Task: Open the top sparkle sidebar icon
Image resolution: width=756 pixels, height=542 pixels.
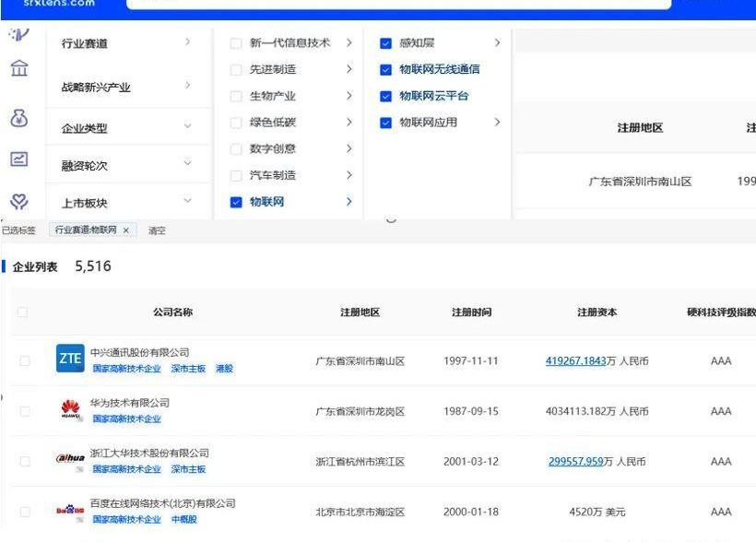Action: pos(18,34)
